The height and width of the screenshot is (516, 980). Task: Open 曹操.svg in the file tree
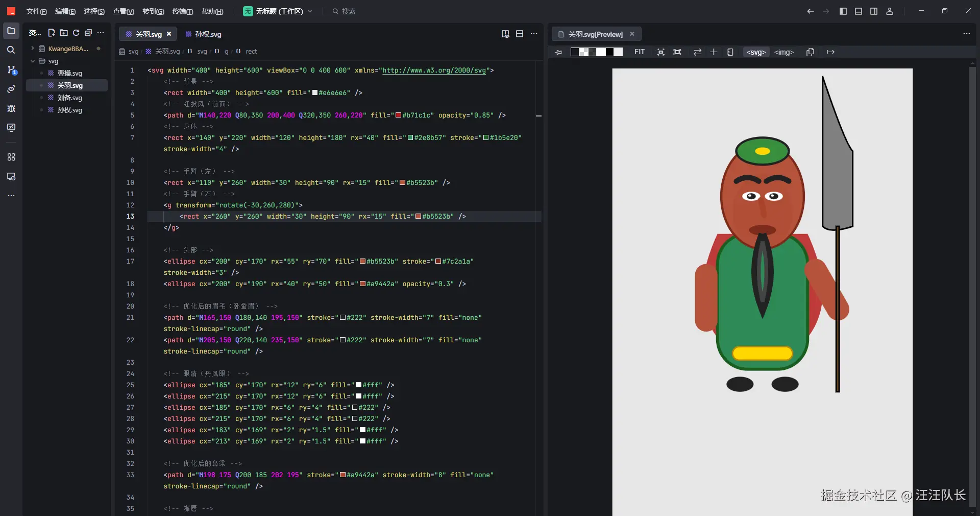(70, 74)
